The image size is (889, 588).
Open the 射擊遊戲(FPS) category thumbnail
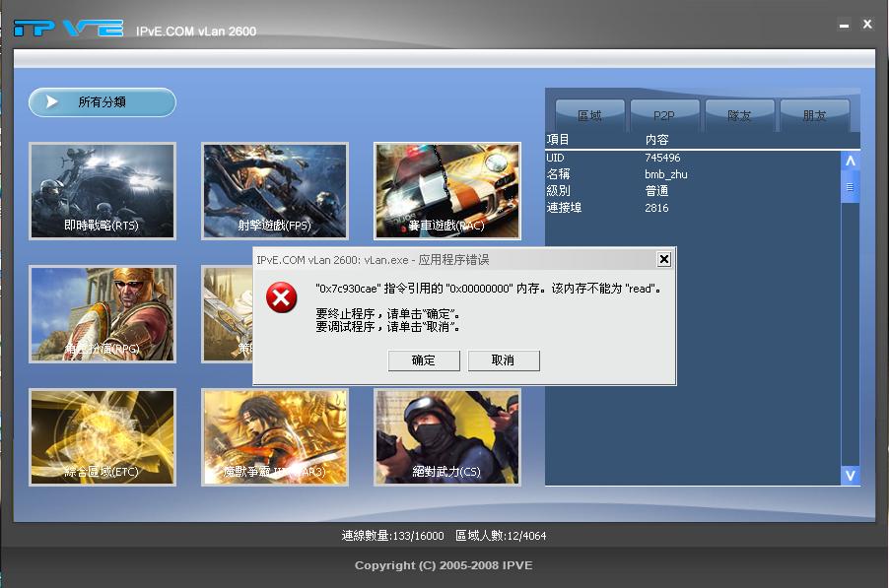(x=275, y=191)
